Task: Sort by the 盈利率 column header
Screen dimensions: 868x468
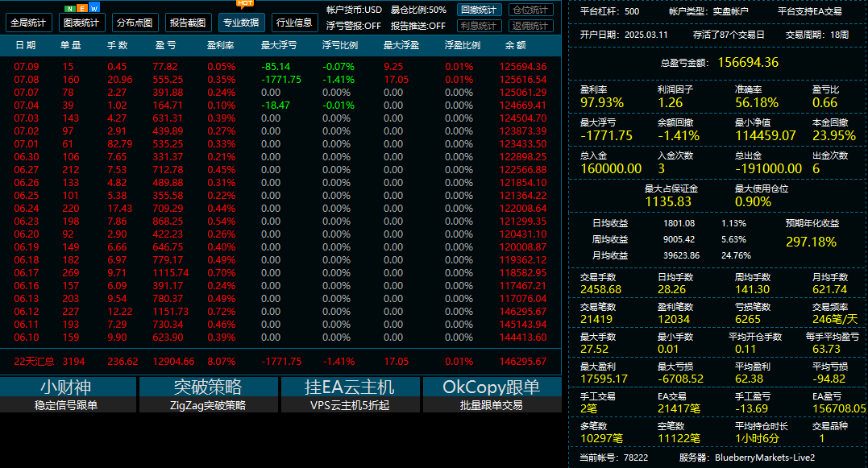Action: point(220,45)
